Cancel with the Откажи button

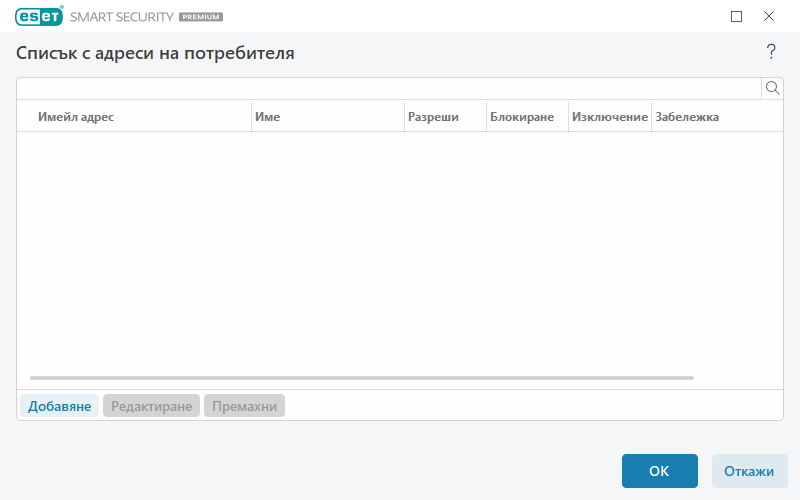point(749,471)
